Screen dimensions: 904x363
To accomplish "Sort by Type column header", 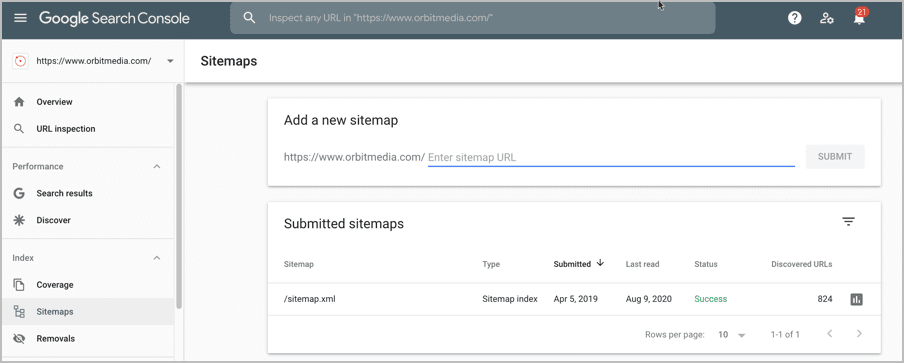I will pyautogui.click(x=491, y=264).
